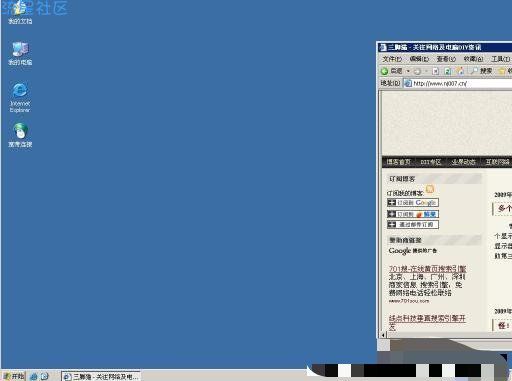Click the 订阅博客 sidebar heading
512x381 pixels.
[402, 179]
